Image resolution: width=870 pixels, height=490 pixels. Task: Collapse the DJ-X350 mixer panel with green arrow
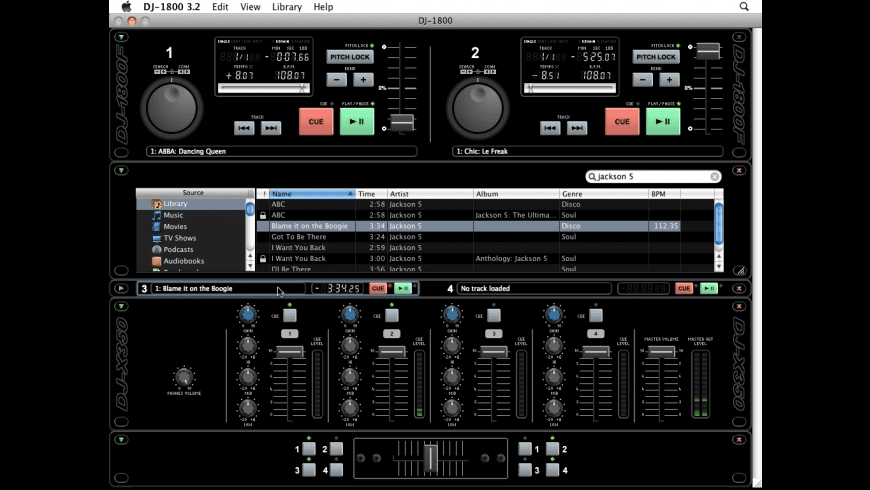pyautogui.click(x=120, y=306)
